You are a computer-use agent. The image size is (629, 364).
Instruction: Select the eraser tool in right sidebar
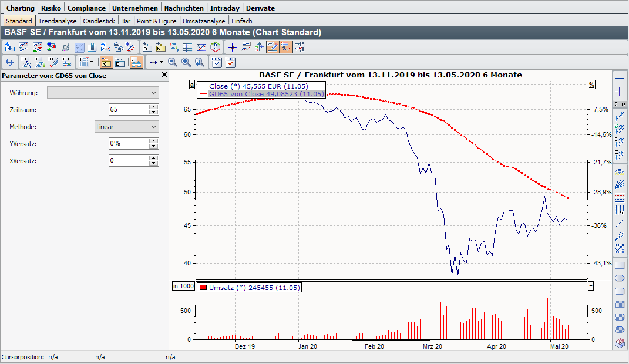tap(619, 343)
